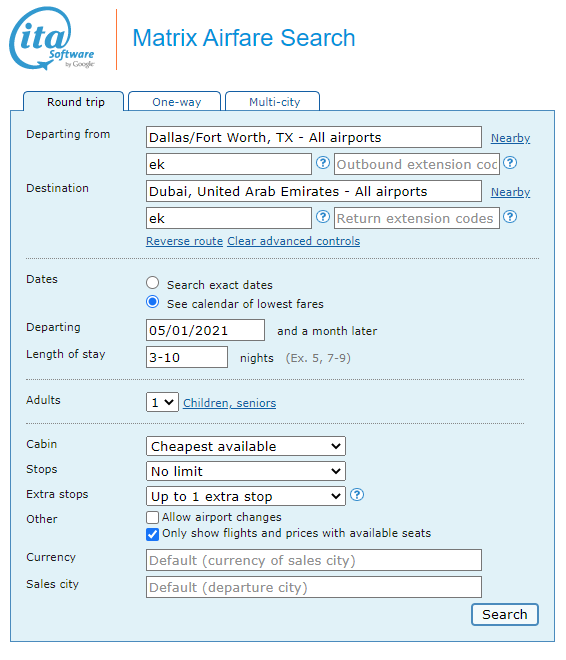Switch to the Multi-city tab
This screenshot has height=660, width=566.
point(274,102)
